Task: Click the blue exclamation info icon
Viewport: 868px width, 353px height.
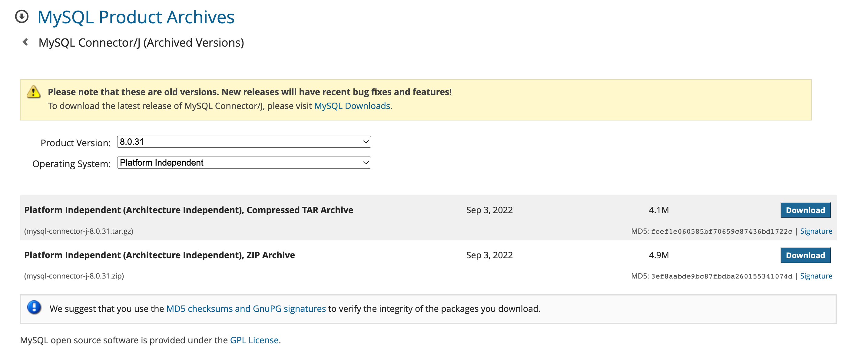Action: tap(34, 308)
